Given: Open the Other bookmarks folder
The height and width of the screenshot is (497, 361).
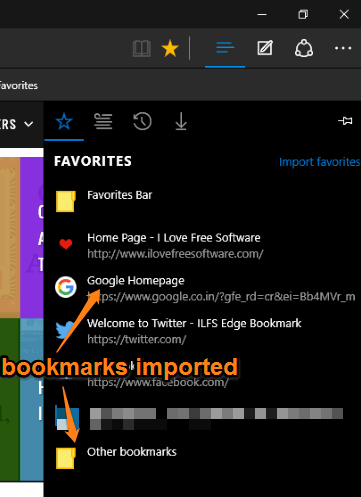Looking at the screenshot, I should [x=202, y=458].
